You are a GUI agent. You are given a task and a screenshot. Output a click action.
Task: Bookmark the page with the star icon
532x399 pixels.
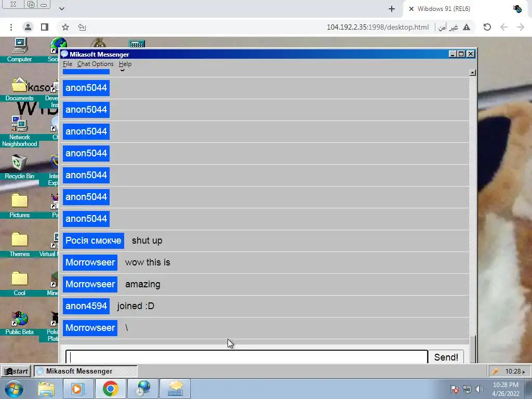click(x=65, y=27)
